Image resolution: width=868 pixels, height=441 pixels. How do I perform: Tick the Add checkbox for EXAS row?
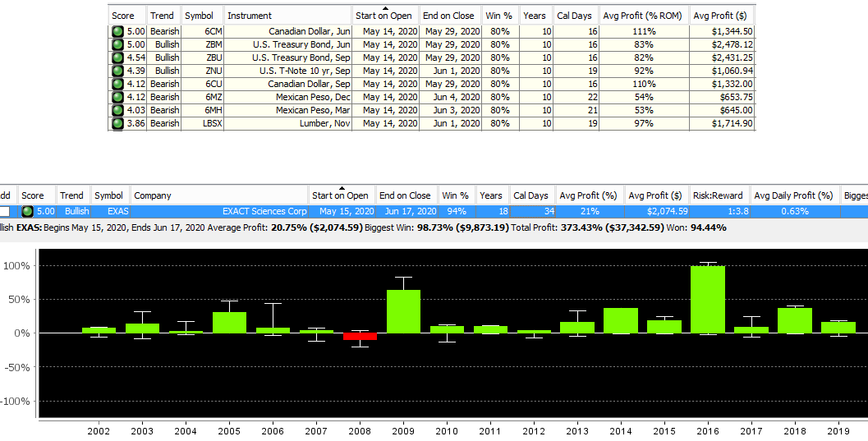pos(4,211)
